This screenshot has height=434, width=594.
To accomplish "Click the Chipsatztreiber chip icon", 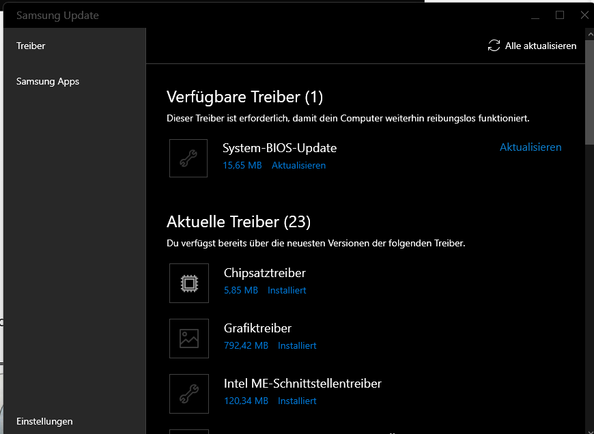I will point(189,283).
